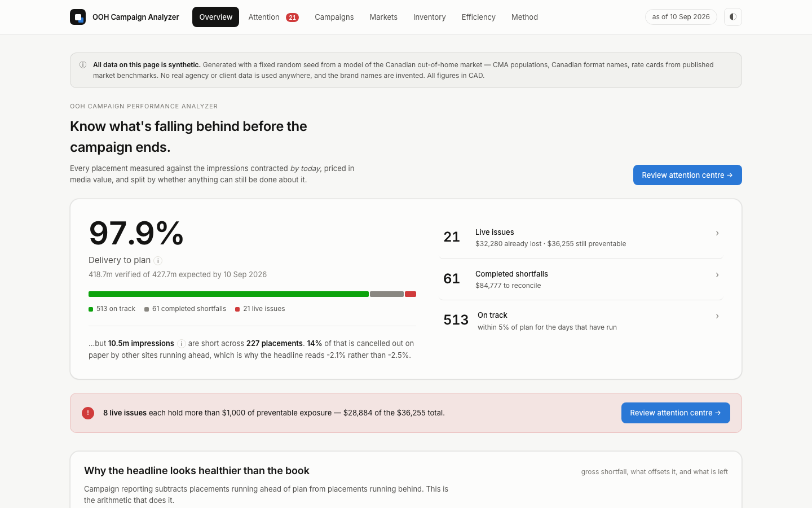Toggle the dark mode theme button

coord(733,17)
